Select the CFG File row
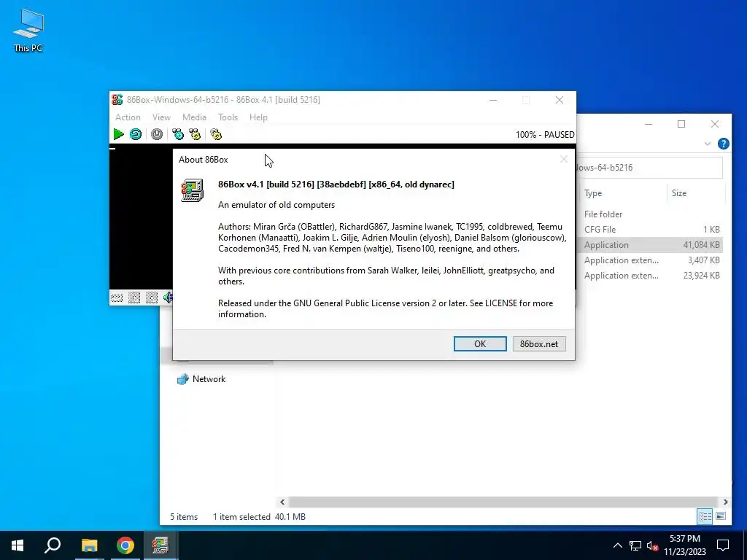 pyautogui.click(x=651, y=230)
